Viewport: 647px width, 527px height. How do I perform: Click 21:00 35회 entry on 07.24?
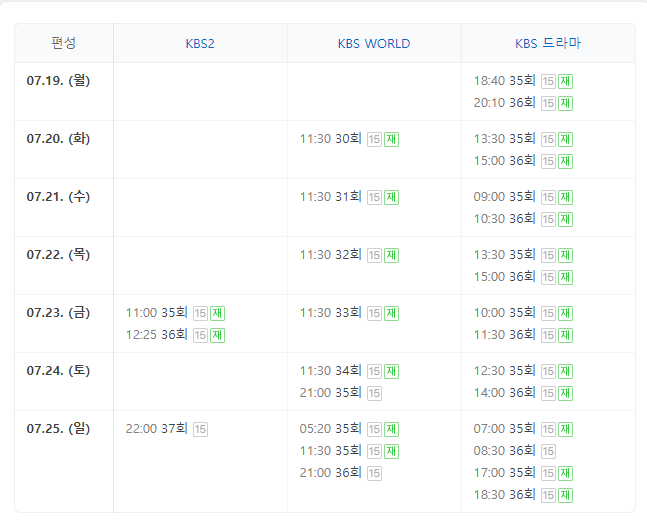coord(331,392)
